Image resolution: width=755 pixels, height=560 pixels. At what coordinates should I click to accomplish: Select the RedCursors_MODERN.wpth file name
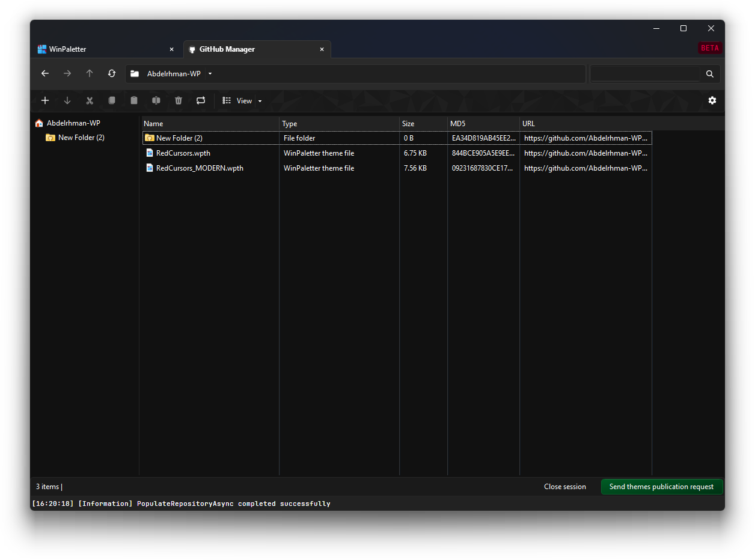click(x=200, y=168)
